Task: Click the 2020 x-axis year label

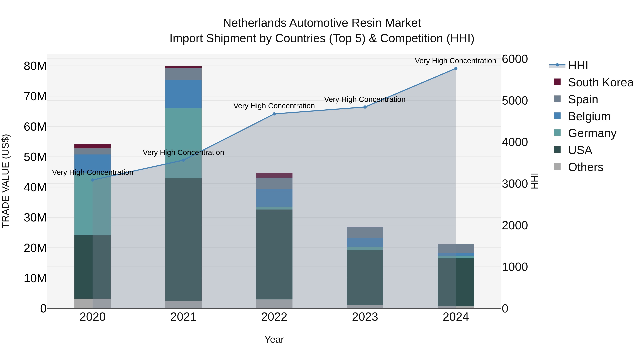Action: 93,317
